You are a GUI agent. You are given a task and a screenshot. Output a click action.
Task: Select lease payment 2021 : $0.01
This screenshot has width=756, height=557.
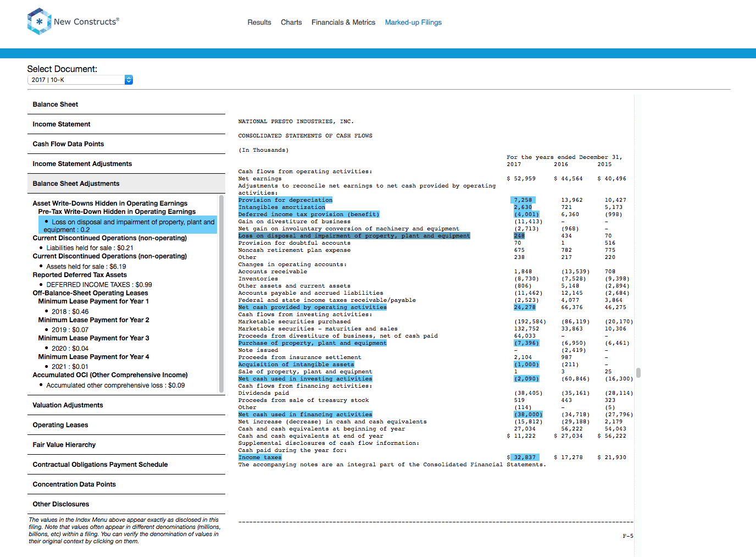coord(70,367)
